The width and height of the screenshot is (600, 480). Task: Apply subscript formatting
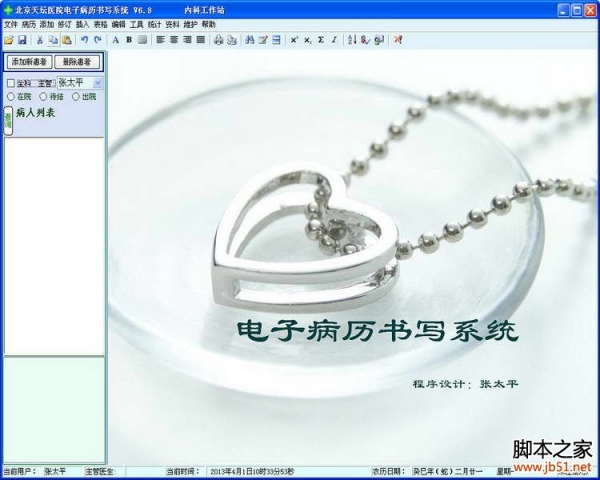click(x=307, y=40)
